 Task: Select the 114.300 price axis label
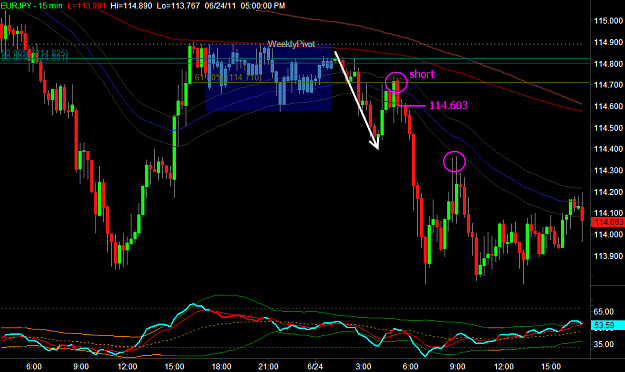(609, 171)
